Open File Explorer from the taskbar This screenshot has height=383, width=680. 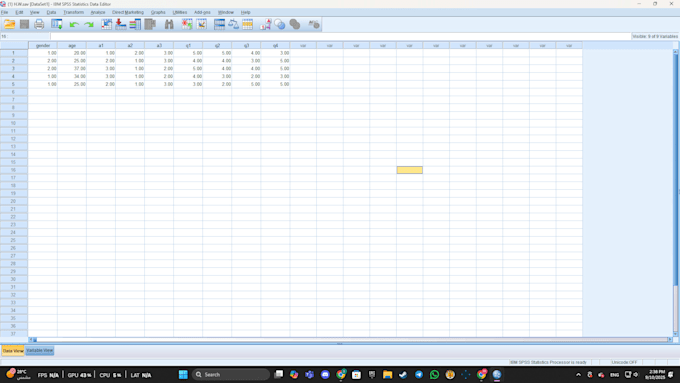pos(387,374)
